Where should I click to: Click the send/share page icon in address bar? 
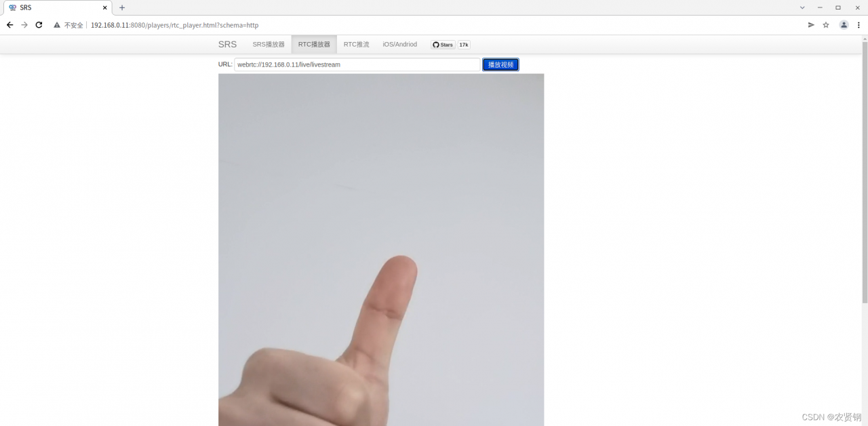[x=811, y=25]
